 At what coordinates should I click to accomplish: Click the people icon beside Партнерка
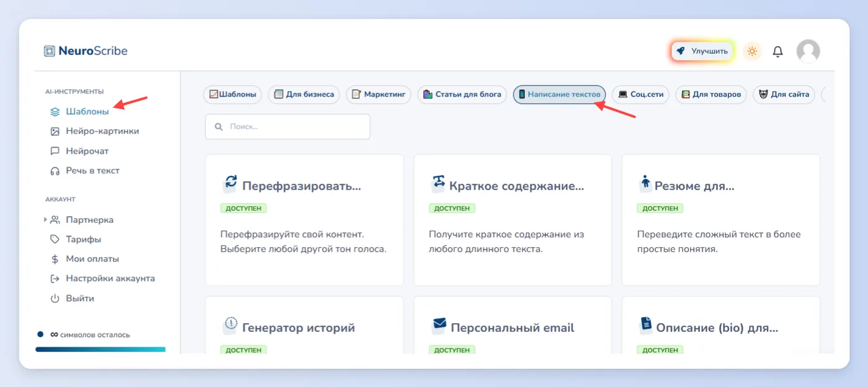coord(55,220)
